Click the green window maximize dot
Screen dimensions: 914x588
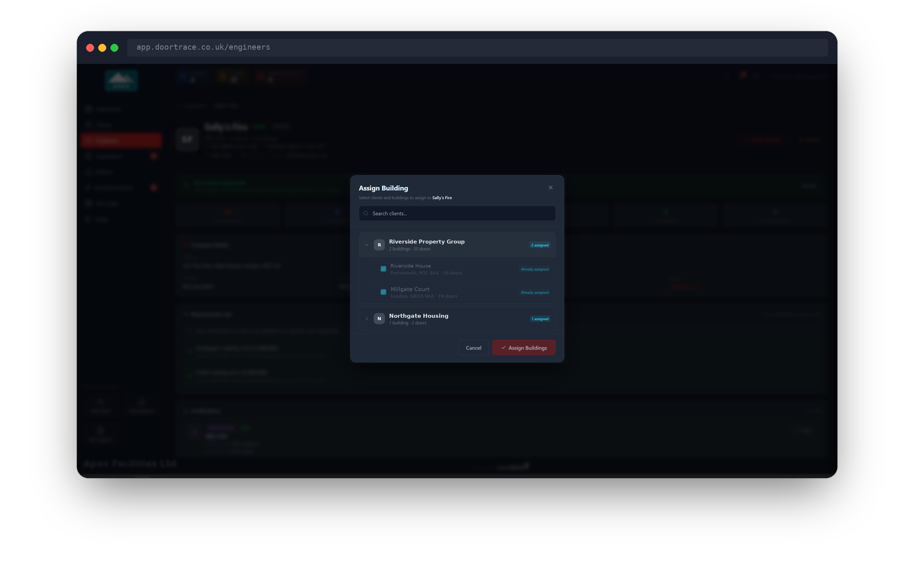(115, 48)
